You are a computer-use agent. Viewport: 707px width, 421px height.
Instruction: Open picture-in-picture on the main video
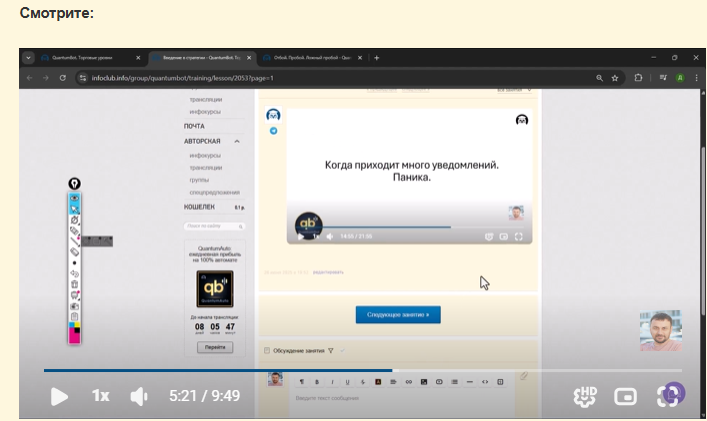click(x=625, y=397)
